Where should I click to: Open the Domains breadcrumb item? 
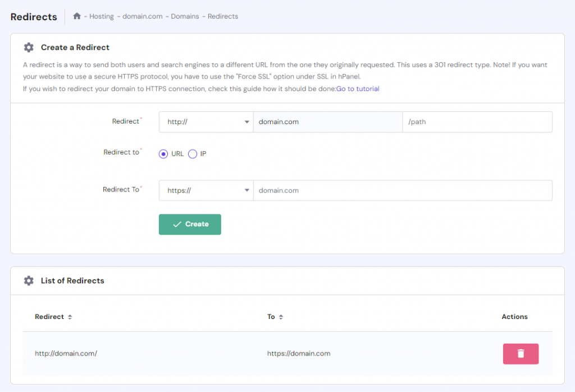(185, 16)
